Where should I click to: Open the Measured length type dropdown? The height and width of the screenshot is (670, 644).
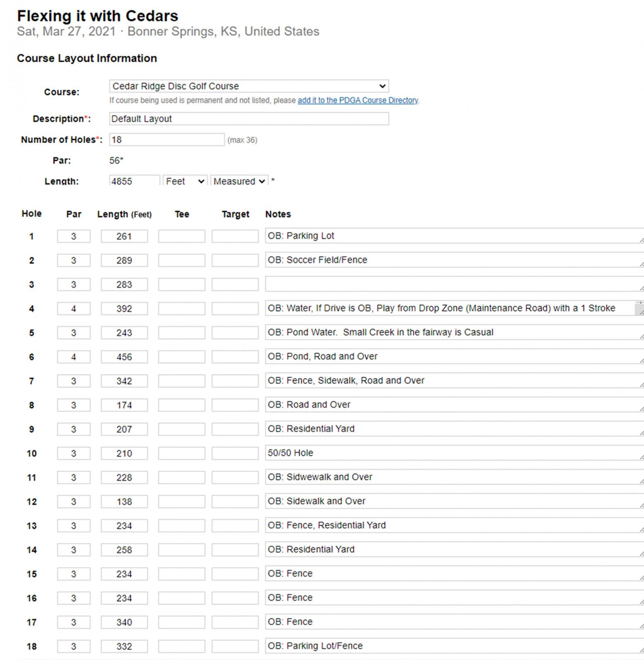coord(239,181)
